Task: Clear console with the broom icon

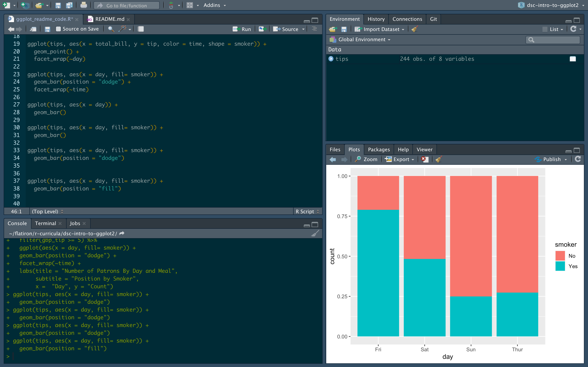Action: (315, 233)
